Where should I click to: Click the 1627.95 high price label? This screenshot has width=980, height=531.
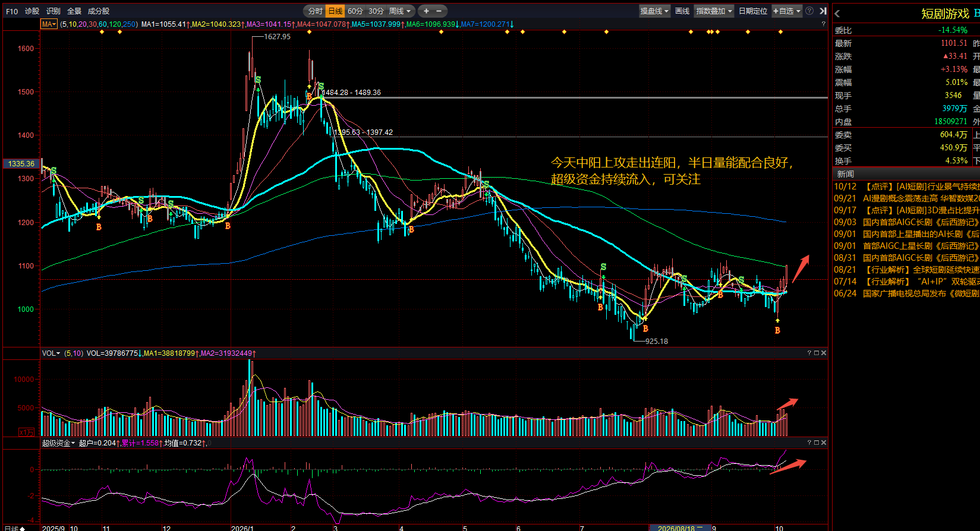point(278,37)
